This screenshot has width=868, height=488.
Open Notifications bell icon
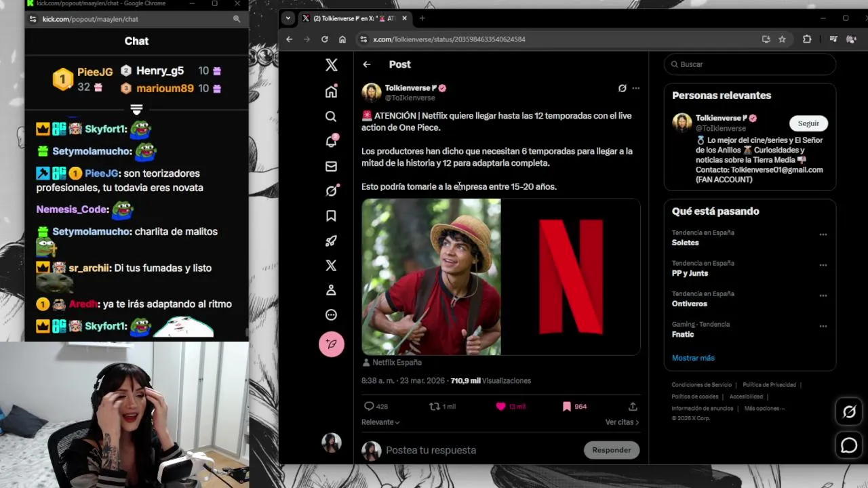pos(331,141)
